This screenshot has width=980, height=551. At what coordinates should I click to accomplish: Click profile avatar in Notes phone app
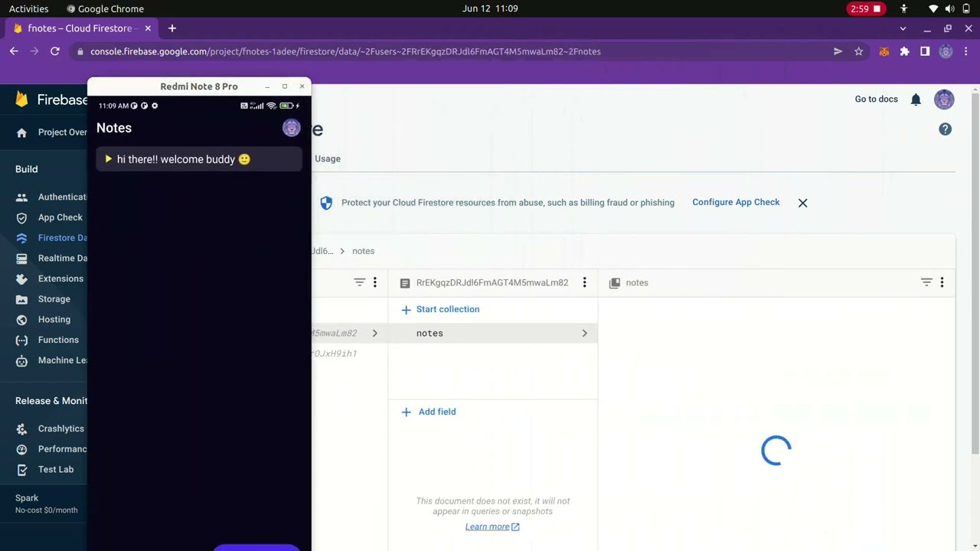click(291, 128)
